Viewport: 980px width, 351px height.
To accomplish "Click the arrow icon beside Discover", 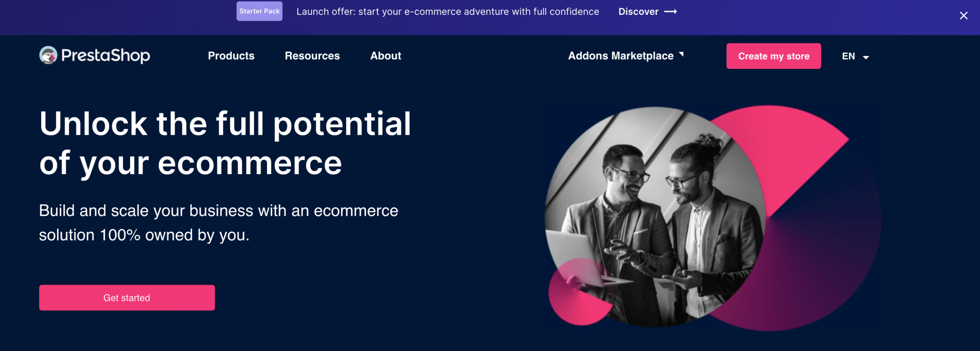I will [x=671, y=11].
